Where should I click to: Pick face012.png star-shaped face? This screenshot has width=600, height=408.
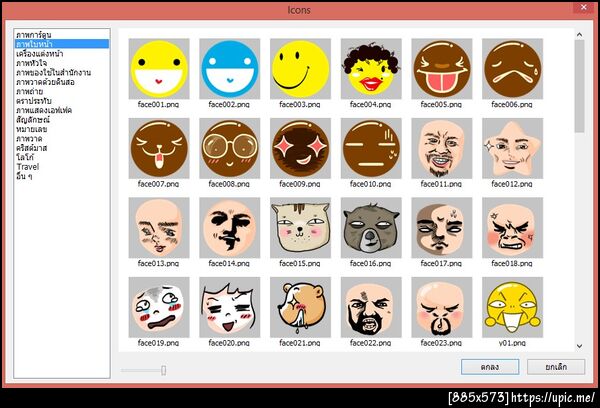pyautogui.click(x=512, y=149)
